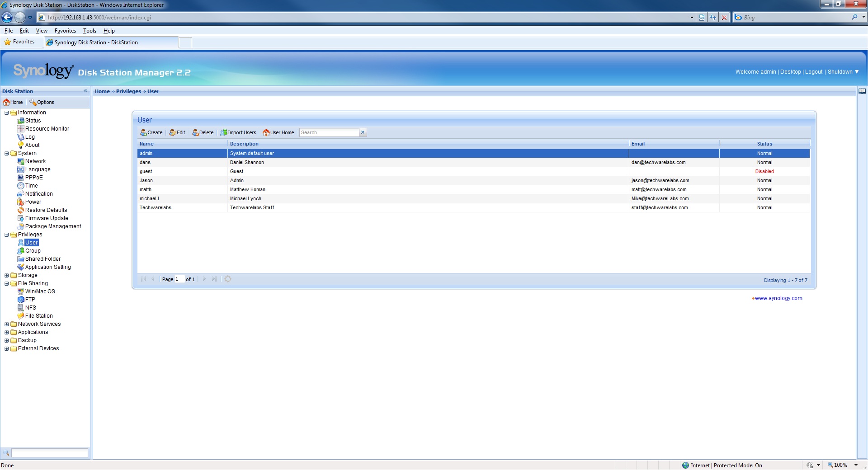Clear the user search field
The width and height of the screenshot is (868, 470).
(363, 132)
